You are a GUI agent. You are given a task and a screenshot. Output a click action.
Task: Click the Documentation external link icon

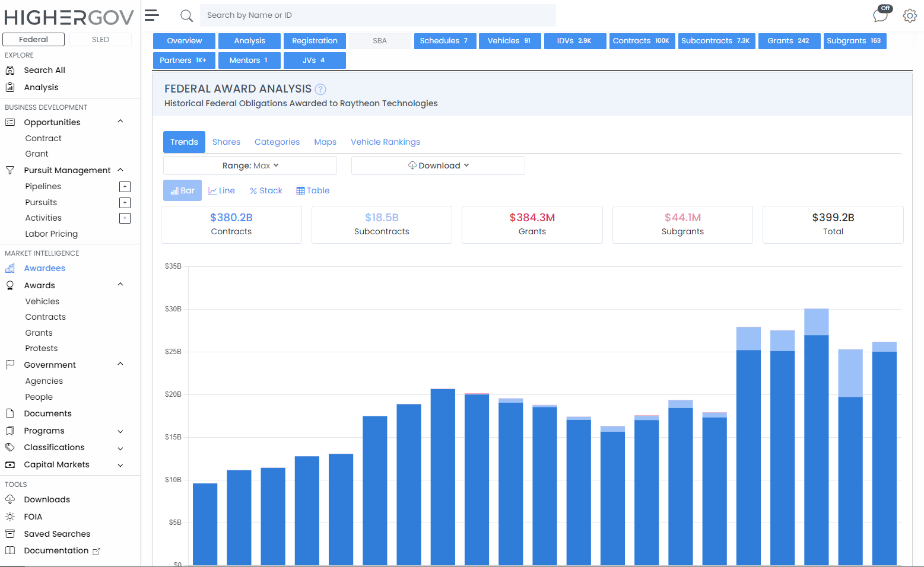96,552
